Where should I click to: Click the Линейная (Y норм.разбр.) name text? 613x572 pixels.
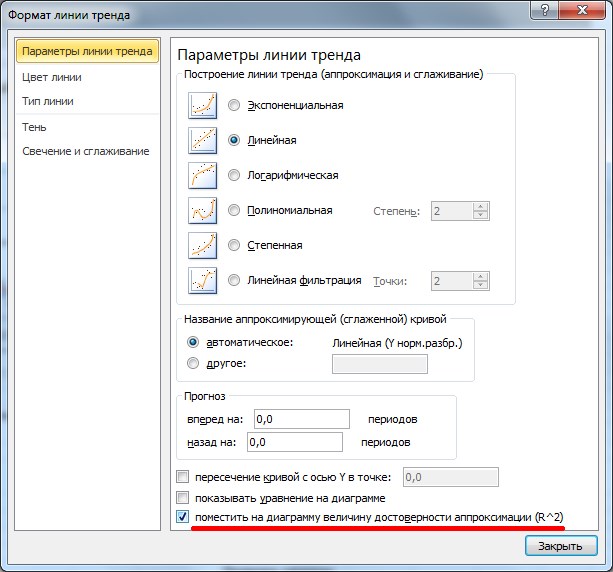click(x=397, y=343)
